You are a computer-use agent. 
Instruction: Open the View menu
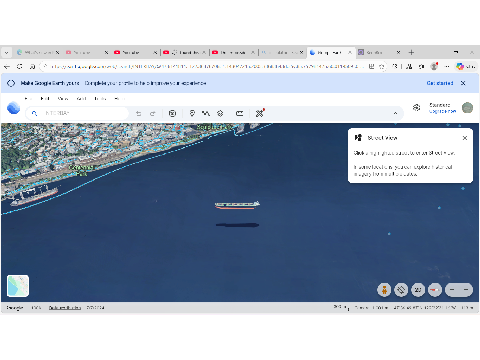(63, 99)
